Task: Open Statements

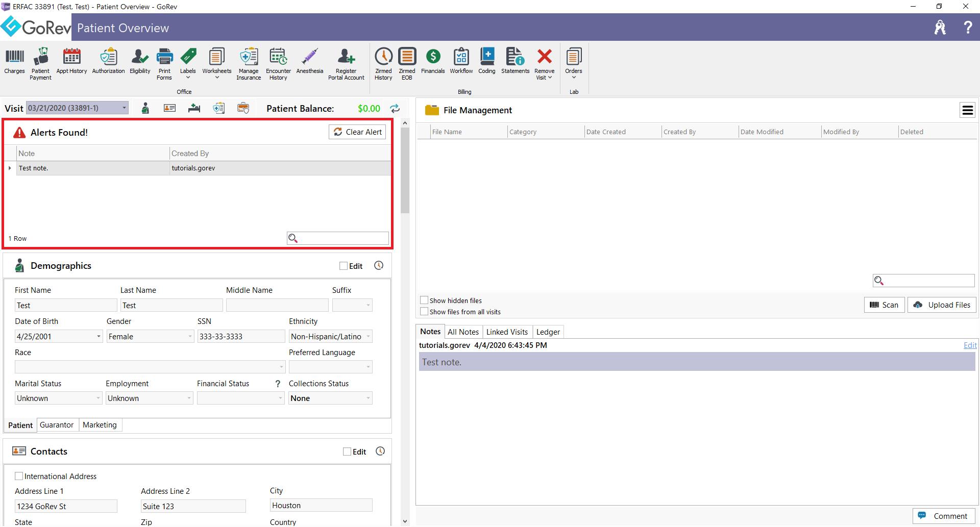Action: point(515,61)
